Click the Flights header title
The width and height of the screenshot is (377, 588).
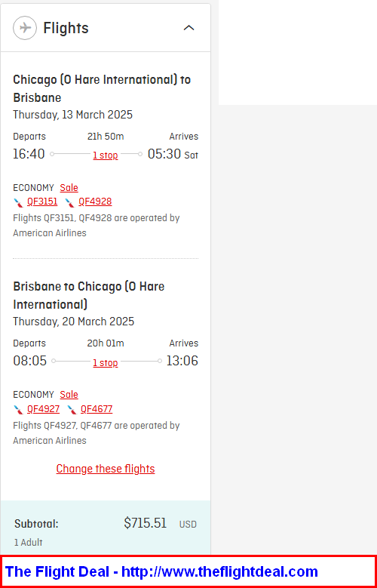click(66, 28)
